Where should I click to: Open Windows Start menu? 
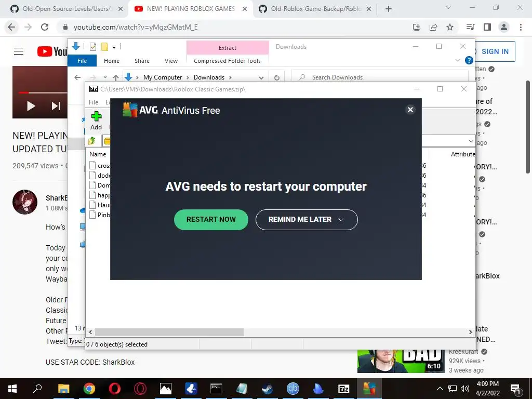(x=12, y=389)
